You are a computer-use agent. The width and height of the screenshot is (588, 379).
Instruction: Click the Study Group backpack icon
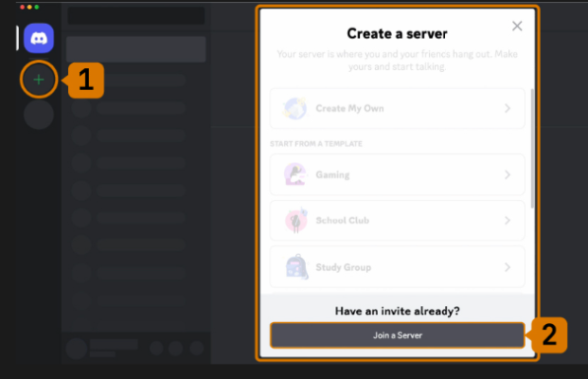pos(296,267)
